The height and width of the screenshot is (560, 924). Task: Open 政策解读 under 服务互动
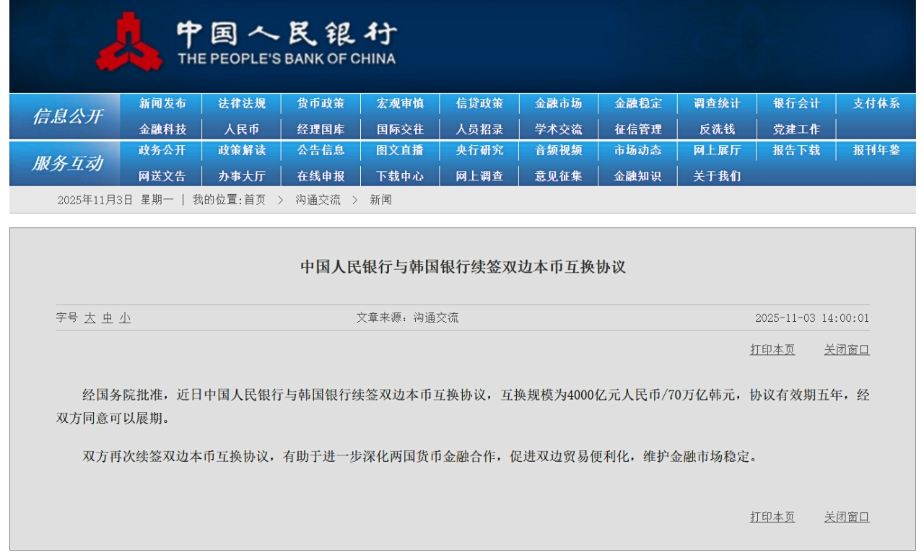point(241,151)
